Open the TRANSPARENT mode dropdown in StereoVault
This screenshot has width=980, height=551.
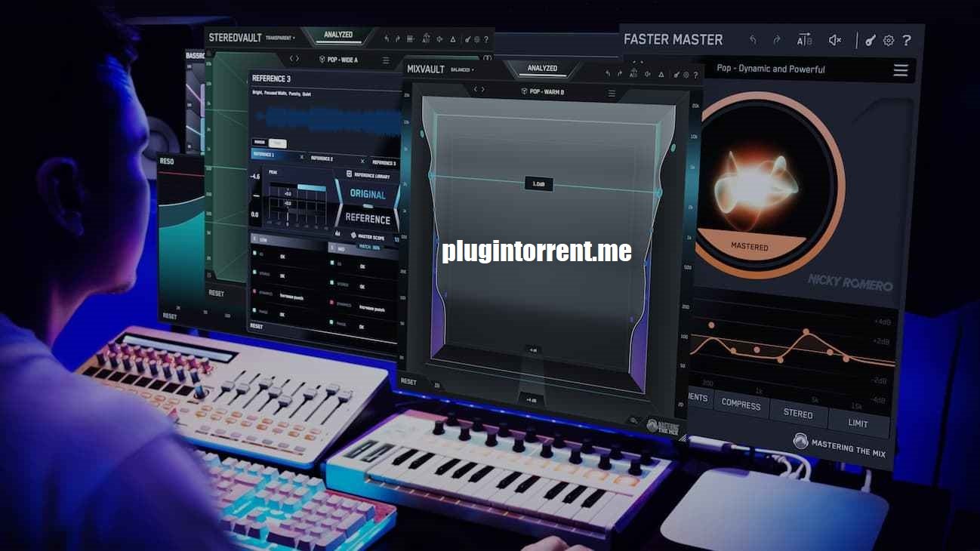click(x=280, y=37)
